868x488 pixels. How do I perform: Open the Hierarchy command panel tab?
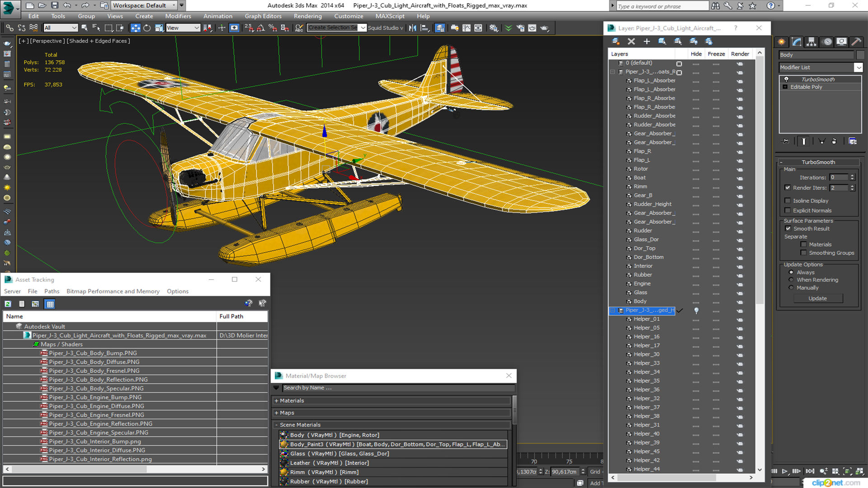pos(811,42)
